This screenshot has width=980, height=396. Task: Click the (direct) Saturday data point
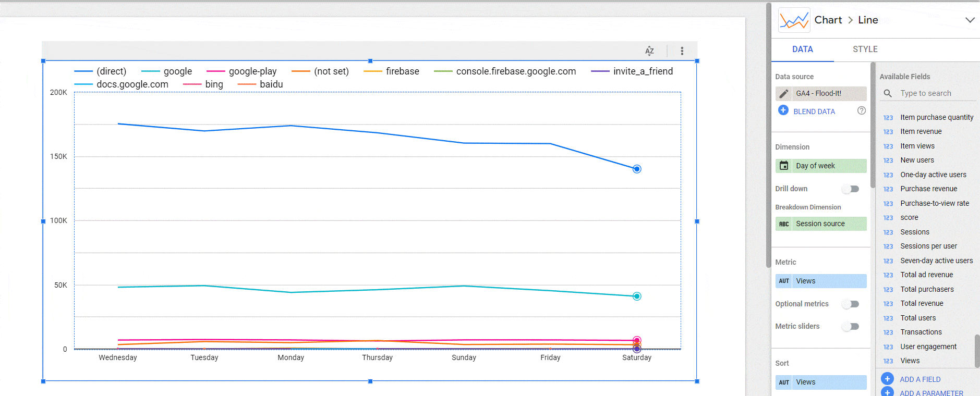click(637, 169)
